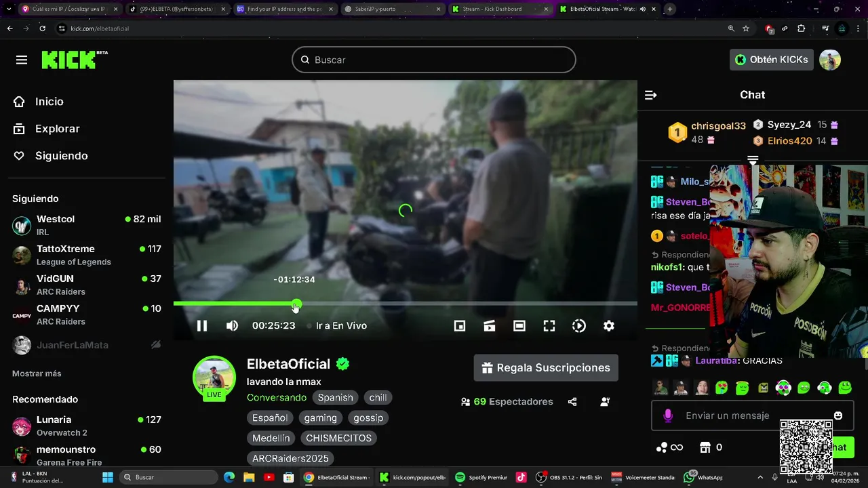This screenshot has width=868, height=488.
Task: Click the Buscar search field on Kick
Action: point(434,60)
